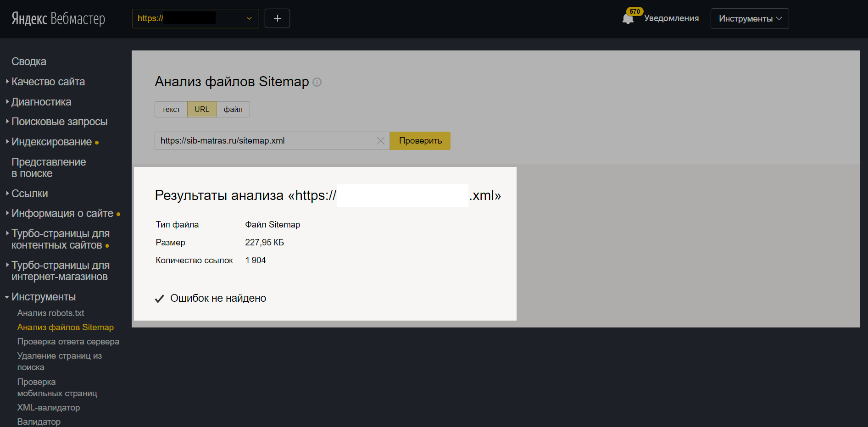868x427 pixels.
Task: Open Анализ robots.txt tool
Action: 50,313
